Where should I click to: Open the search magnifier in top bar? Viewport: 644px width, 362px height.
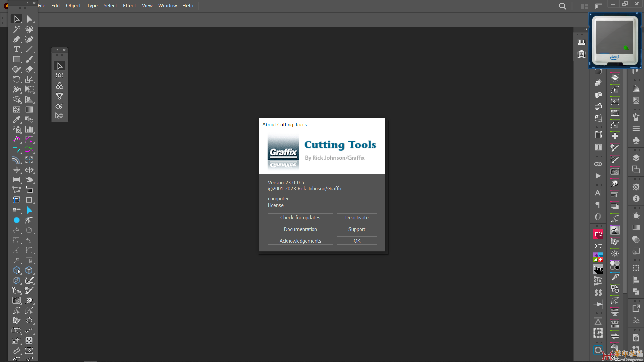[x=562, y=6]
